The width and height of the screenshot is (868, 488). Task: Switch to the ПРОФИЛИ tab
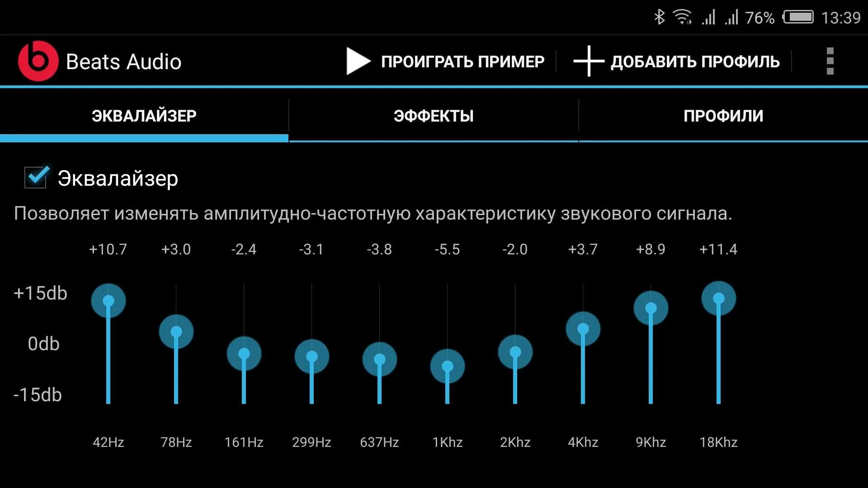point(724,115)
